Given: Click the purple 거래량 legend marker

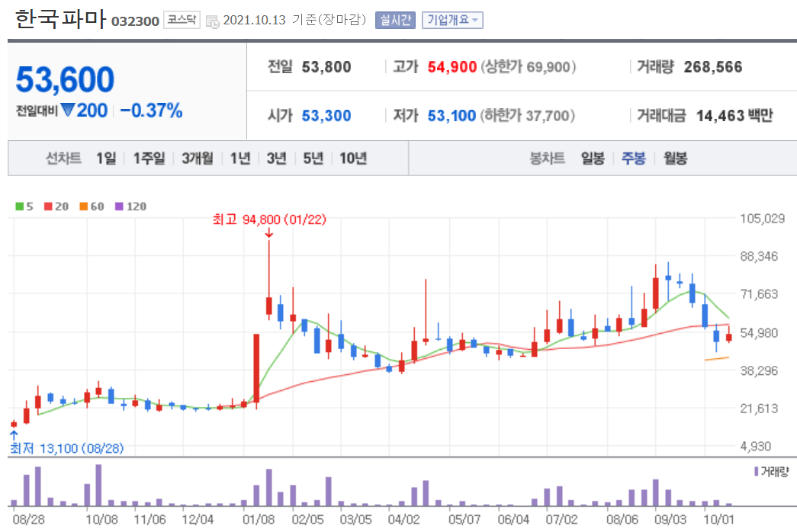Looking at the screenshot, I should (757, 472).
